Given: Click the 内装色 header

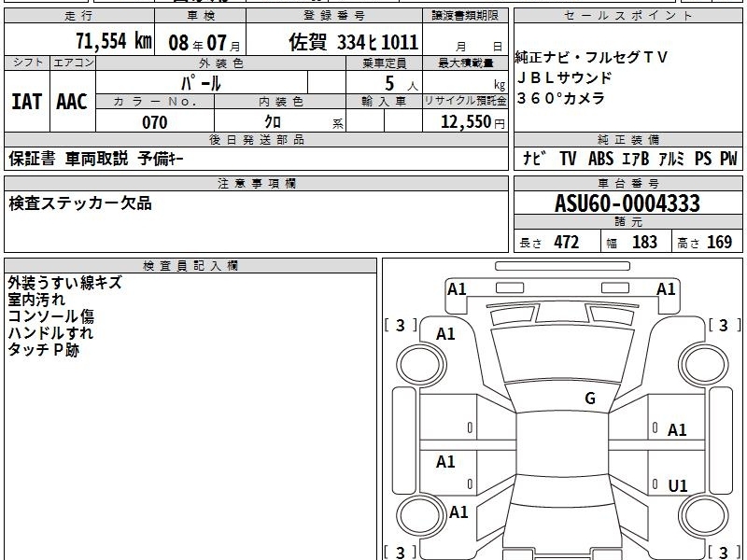Looking at the screenshot, I should click(280, 102).
